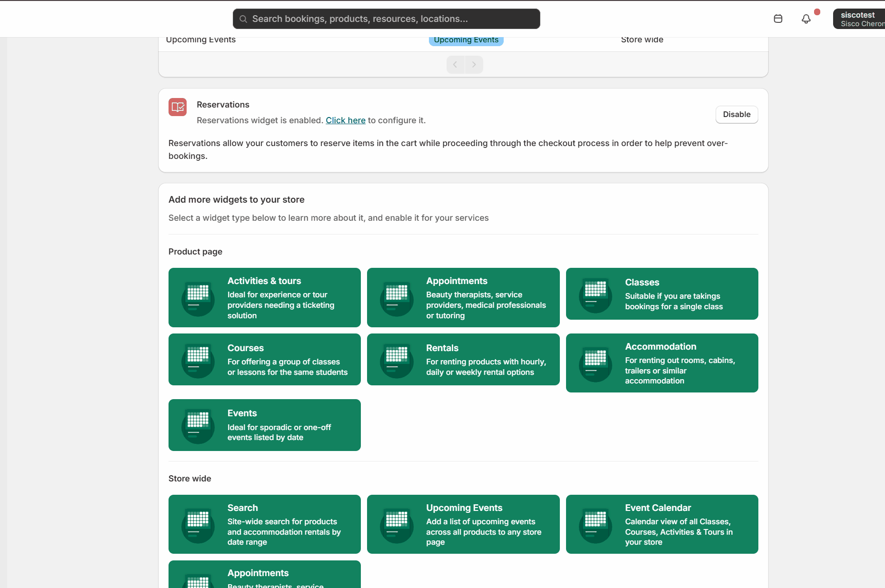Disable the Reservations widget
This screenshot has height=588, width=885.
[x=736, y=115]
